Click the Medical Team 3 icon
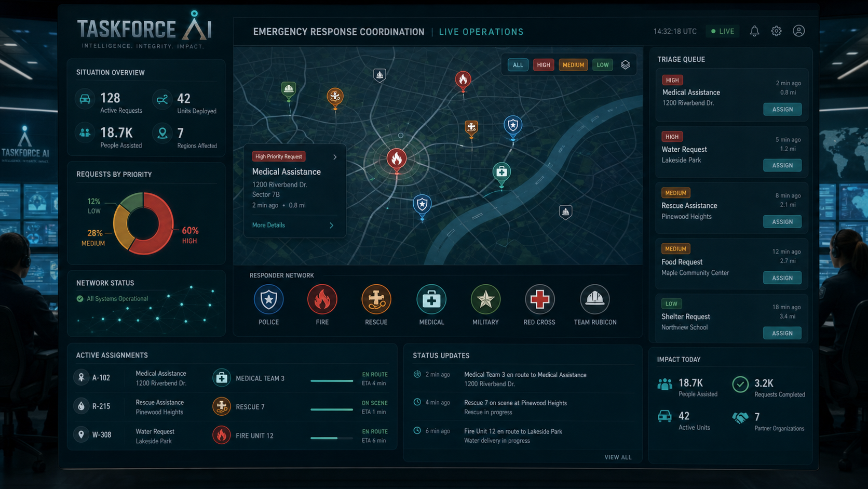868x489 pixels. pos(222,378)
